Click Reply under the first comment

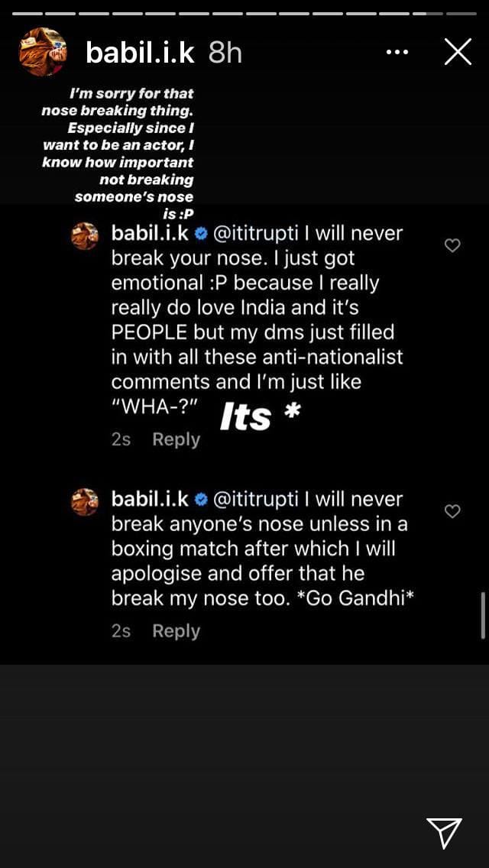176,439
